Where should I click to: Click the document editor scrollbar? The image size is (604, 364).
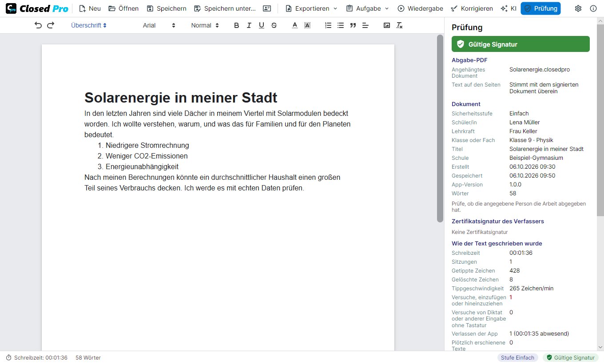coord(440,129)
